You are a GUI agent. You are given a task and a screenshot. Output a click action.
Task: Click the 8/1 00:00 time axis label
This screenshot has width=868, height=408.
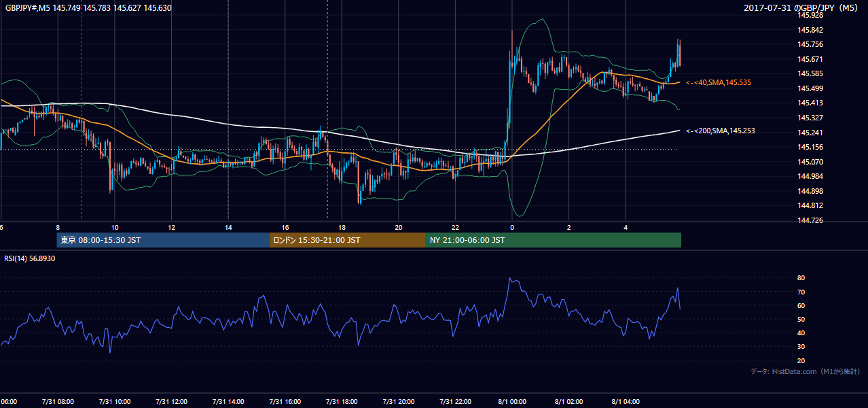coord(512,402)
